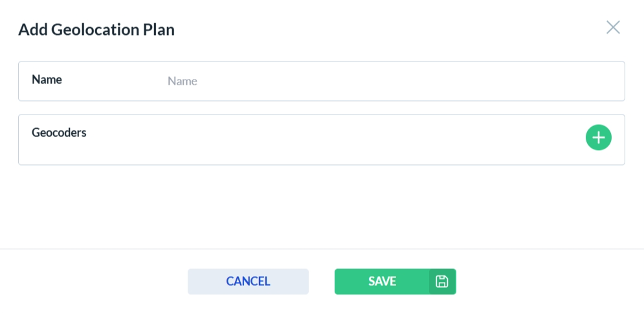Close the Add Geolocation Plan dialog

[612, 27]
